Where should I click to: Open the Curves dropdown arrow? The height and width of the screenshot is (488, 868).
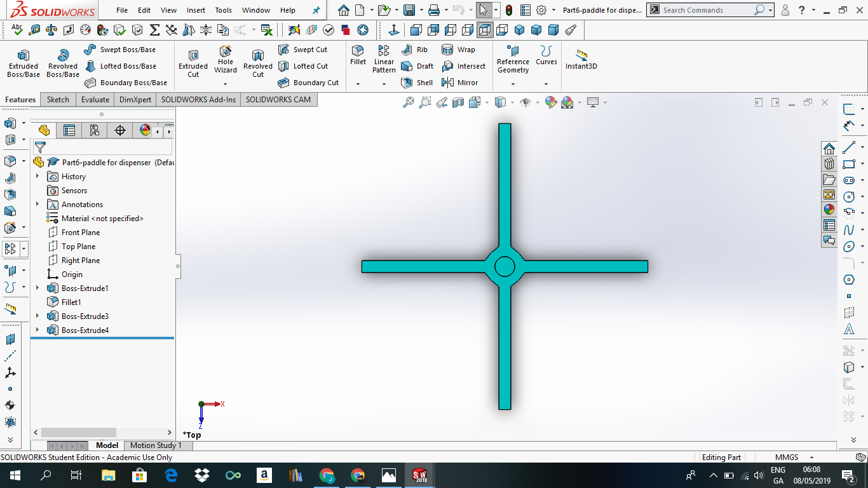[x=546, y=84]
